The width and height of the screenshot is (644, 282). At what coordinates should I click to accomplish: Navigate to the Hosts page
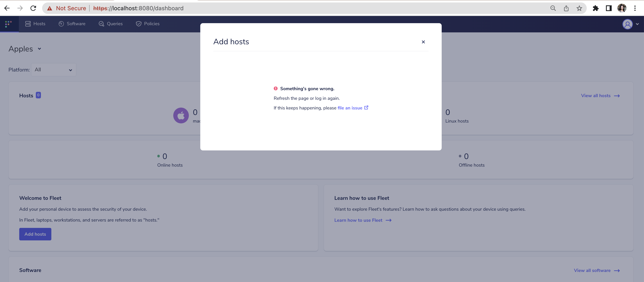point(39,24)
